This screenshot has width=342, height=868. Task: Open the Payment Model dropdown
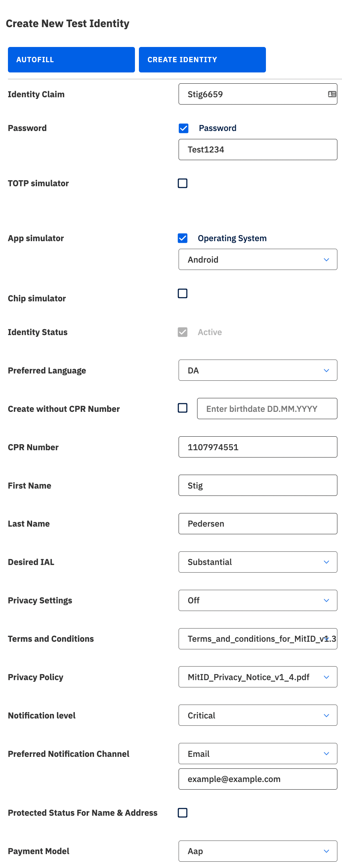point(257,851)
